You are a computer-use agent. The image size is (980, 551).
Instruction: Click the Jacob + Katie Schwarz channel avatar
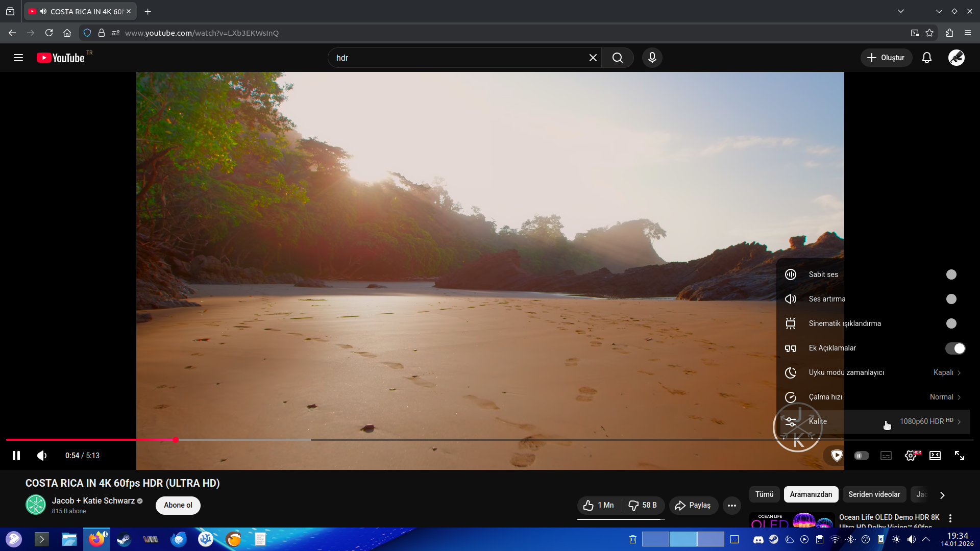pos(36,505)
